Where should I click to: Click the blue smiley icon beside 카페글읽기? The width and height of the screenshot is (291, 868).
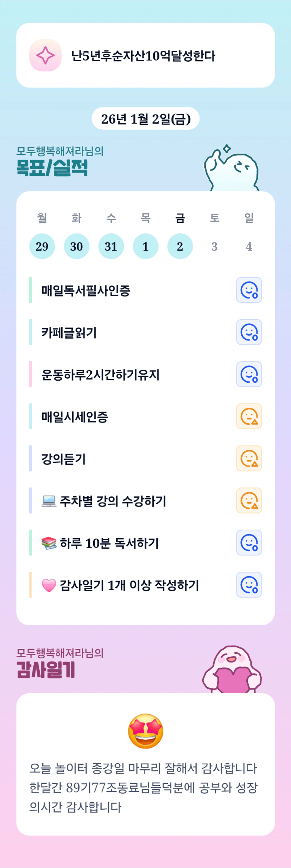[x=249, y=332]
